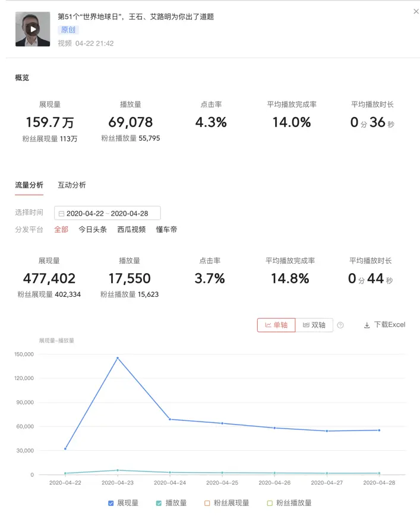Click the 概览 section heading
Screen dimensions: 420x522
(x=22, y=78)
